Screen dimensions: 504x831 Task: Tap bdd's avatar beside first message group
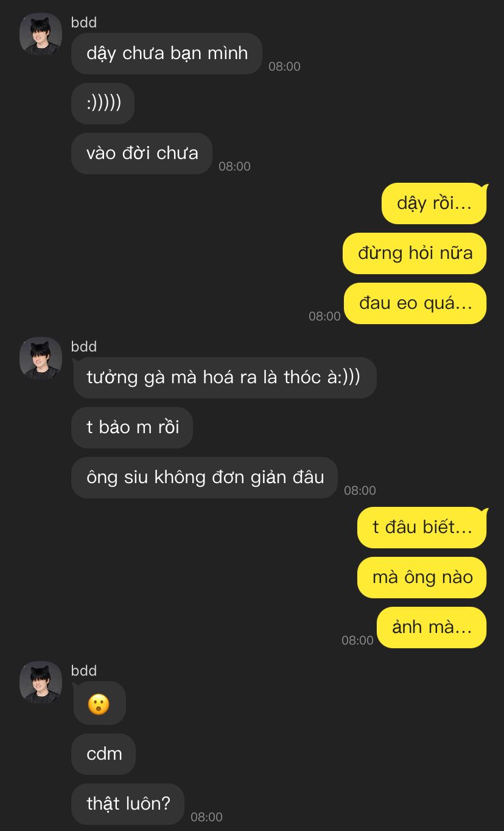[x=41, y=34]
